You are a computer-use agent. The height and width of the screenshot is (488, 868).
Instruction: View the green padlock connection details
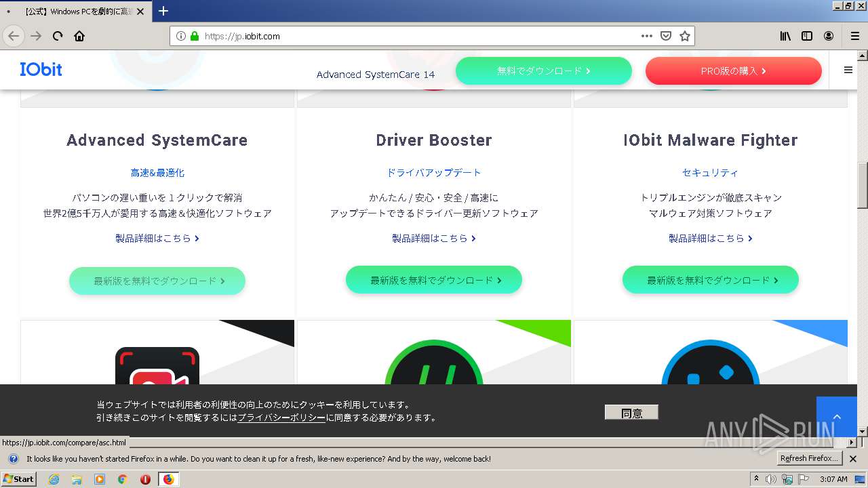coord(195,36)
